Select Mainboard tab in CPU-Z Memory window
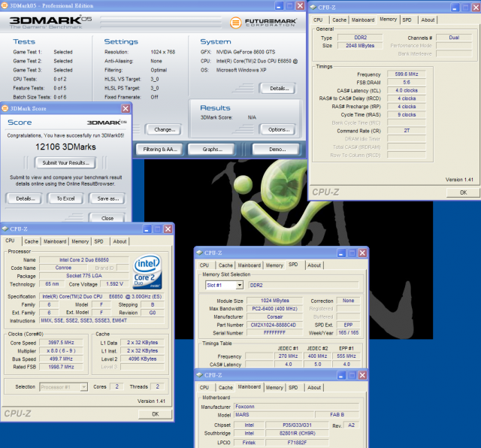481x448 pixels. tap(363, 20)
